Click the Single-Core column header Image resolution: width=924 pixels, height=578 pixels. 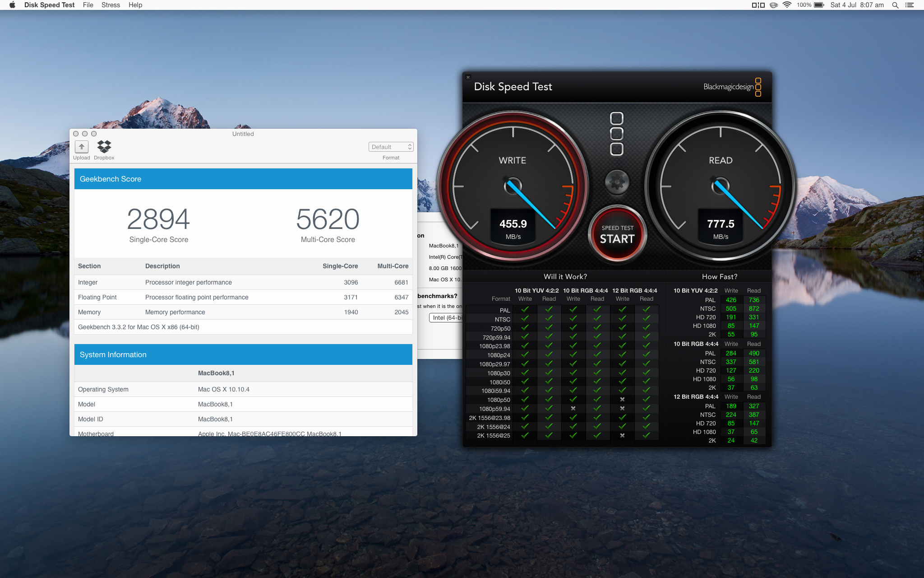(340, 266)
